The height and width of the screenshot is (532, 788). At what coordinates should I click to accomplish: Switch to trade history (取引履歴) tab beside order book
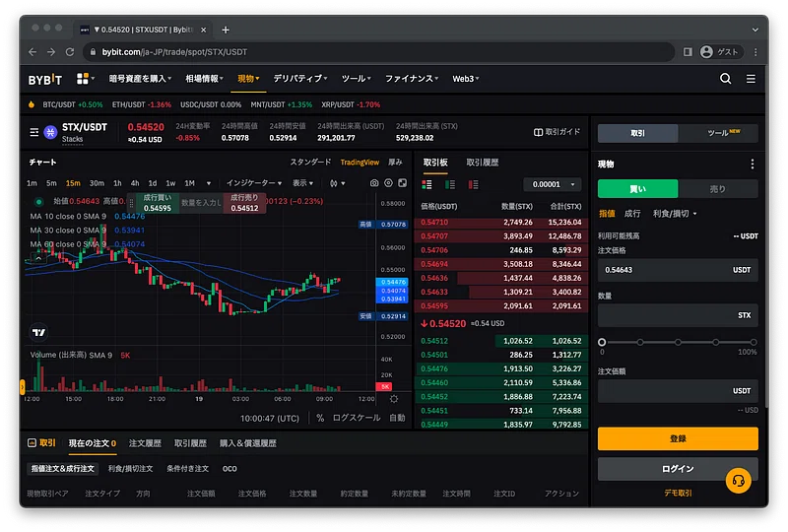tap(483, 163)
